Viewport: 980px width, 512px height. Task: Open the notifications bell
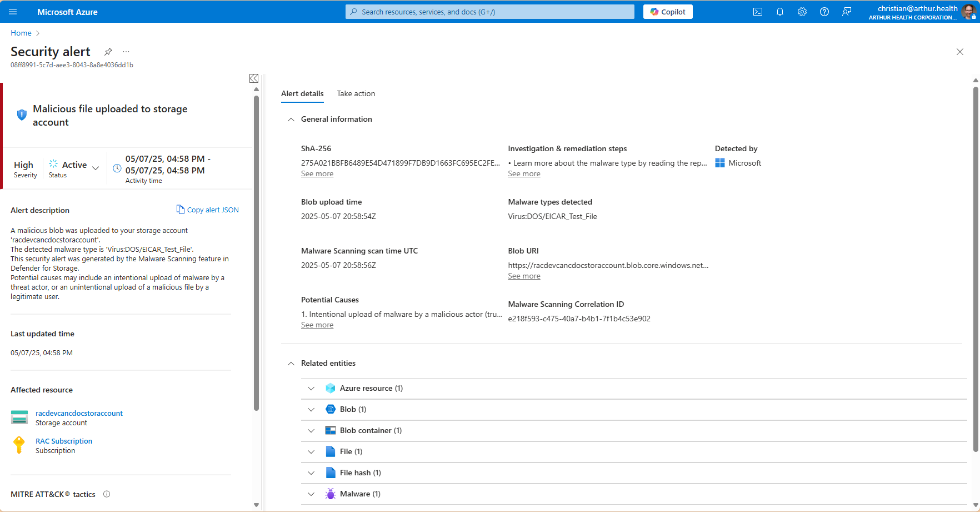780,12
